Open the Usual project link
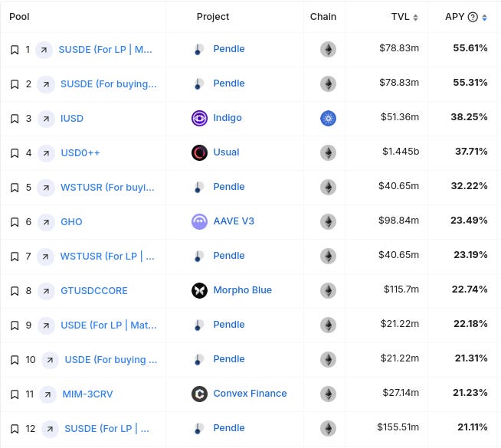The height and width of the screenshot is (448, 501). coord(226,152)
